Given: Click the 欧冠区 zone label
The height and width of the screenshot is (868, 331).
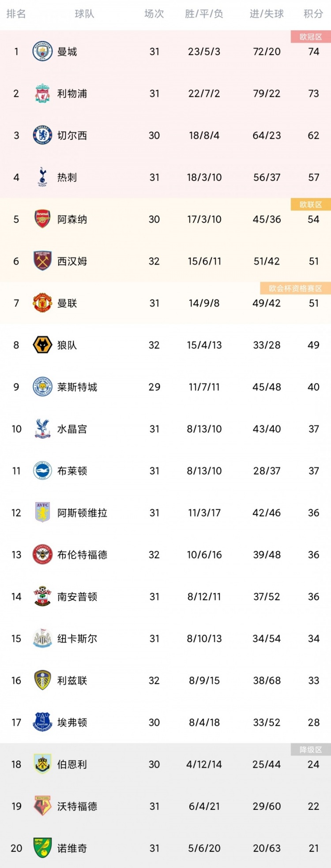Looking at the screenshot, I should 311,37.
